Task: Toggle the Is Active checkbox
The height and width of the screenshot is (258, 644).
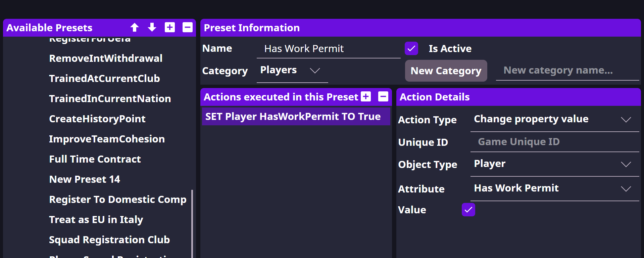Action: pos(411,48)
